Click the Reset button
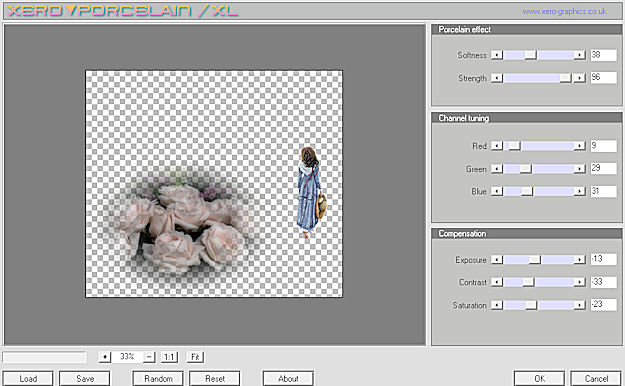This screenshot has height=386, width=625. click(215, 378)
